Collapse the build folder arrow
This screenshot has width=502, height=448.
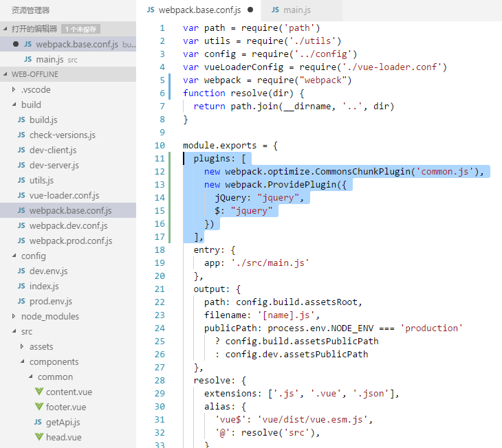pos(14,104)
